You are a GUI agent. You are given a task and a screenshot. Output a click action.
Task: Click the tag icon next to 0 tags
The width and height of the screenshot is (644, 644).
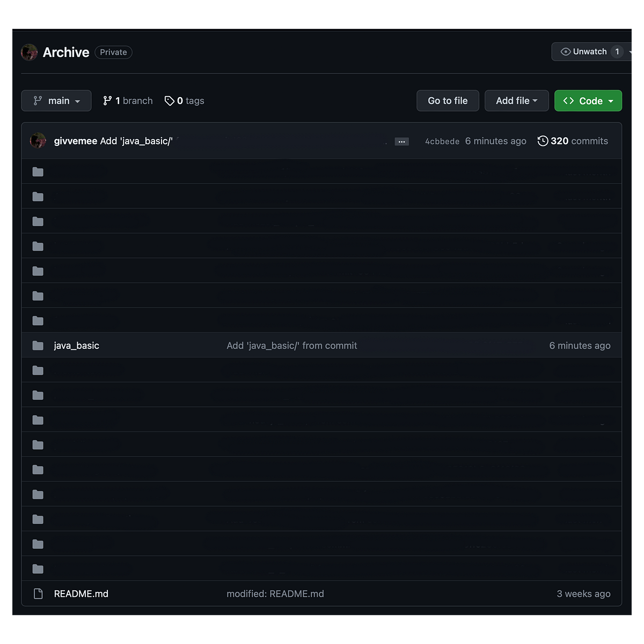point(170,100)
